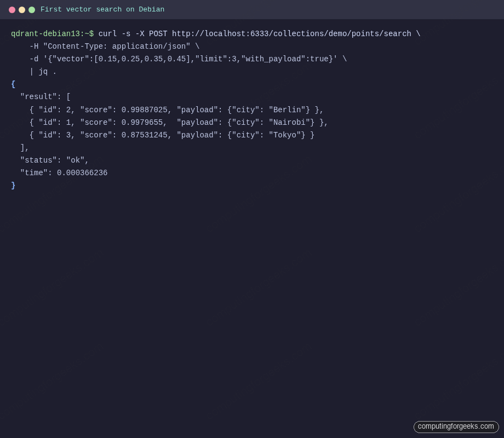The image size is (504, 438).
Task: Click the score 0.87531245
Action: (144, 135)
